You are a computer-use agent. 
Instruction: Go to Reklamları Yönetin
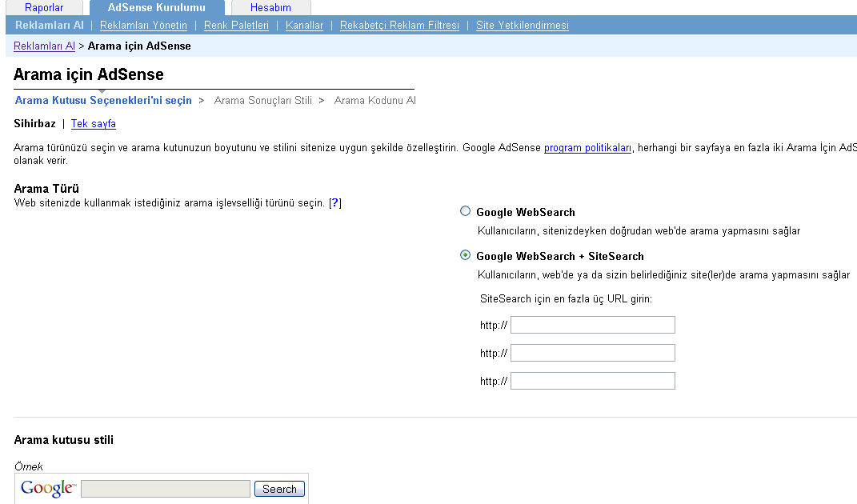click(x=143, y=25)
